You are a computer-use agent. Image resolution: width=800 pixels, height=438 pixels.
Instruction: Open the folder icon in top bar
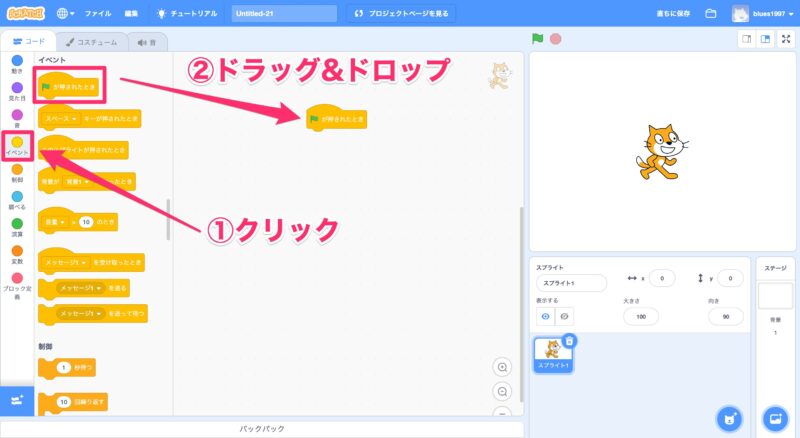tap(711, 14)
